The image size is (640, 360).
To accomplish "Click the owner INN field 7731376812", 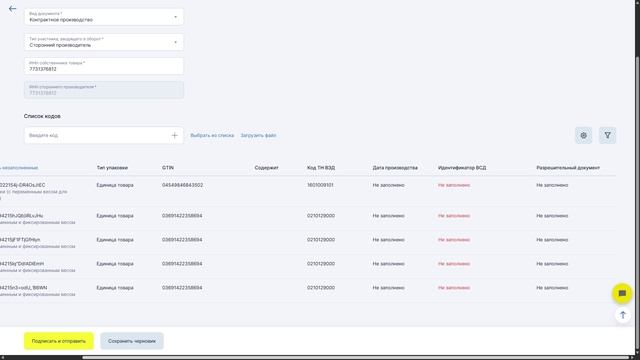I will (x=104, y=66).
